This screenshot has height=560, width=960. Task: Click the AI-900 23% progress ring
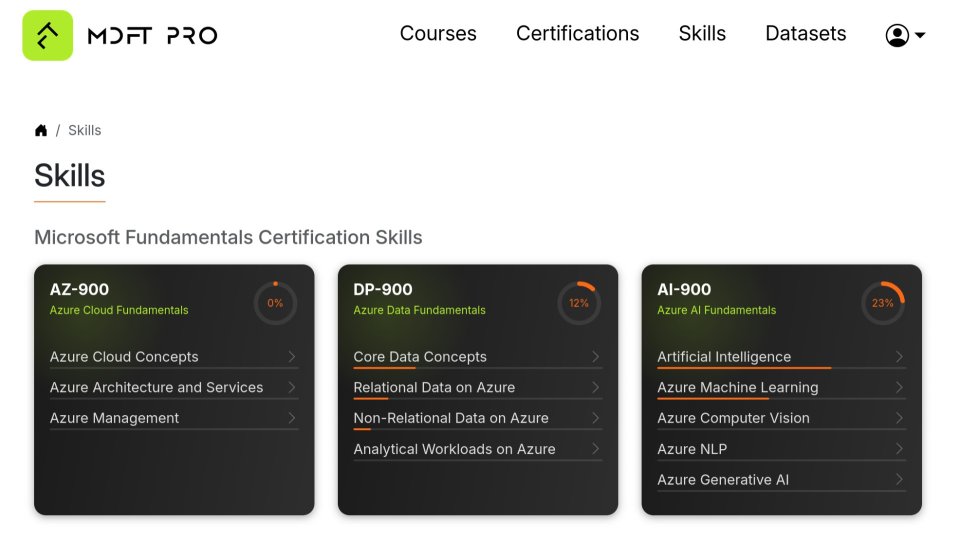[x=882, y=303]
